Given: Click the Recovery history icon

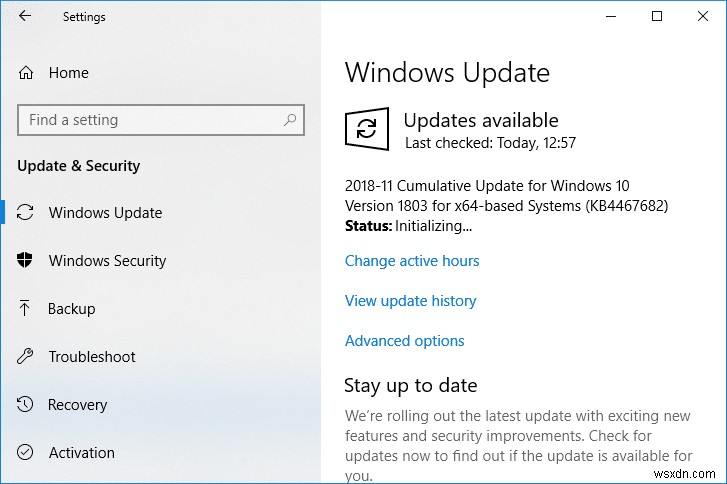Looking at the screenshot, I should point(26,405).
